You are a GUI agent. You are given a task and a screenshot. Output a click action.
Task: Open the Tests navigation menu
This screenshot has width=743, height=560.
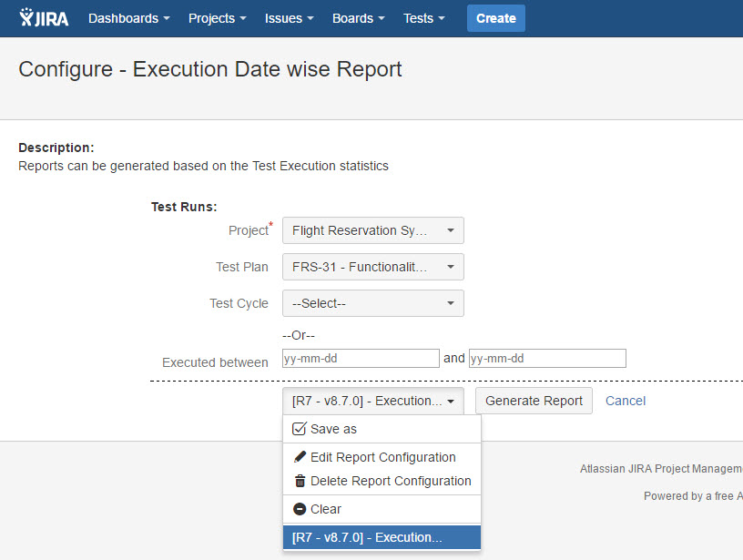pyautogui.click(x=424, y=18)
